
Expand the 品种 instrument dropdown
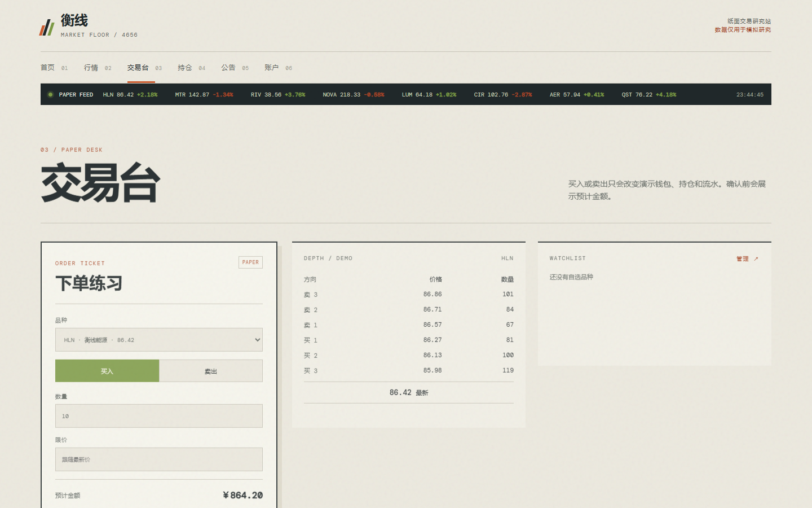pyautogui.click(x=159, y=340)
